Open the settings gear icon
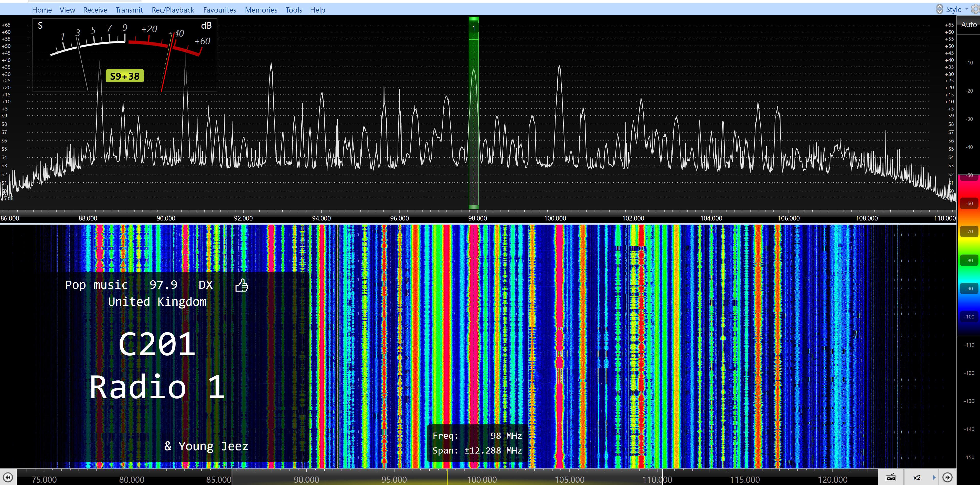This screenshot has height=485, width=980. [x=975, y=9]
